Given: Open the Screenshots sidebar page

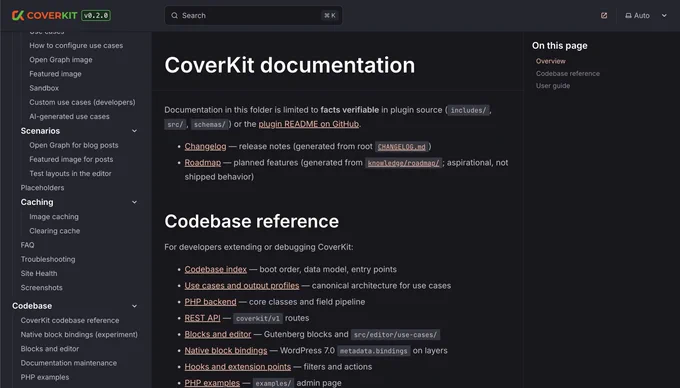Looking at the screenshot, I should (x=41, y=288).
